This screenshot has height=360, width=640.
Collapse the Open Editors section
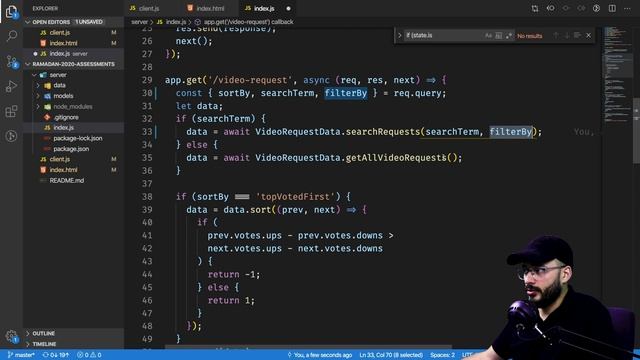point(28,22)
